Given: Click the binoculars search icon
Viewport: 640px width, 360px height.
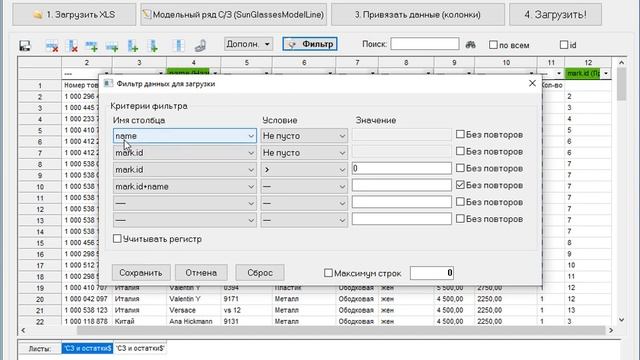Looking at the screenshot, I should pyautogui.click(x=471, y=44).
